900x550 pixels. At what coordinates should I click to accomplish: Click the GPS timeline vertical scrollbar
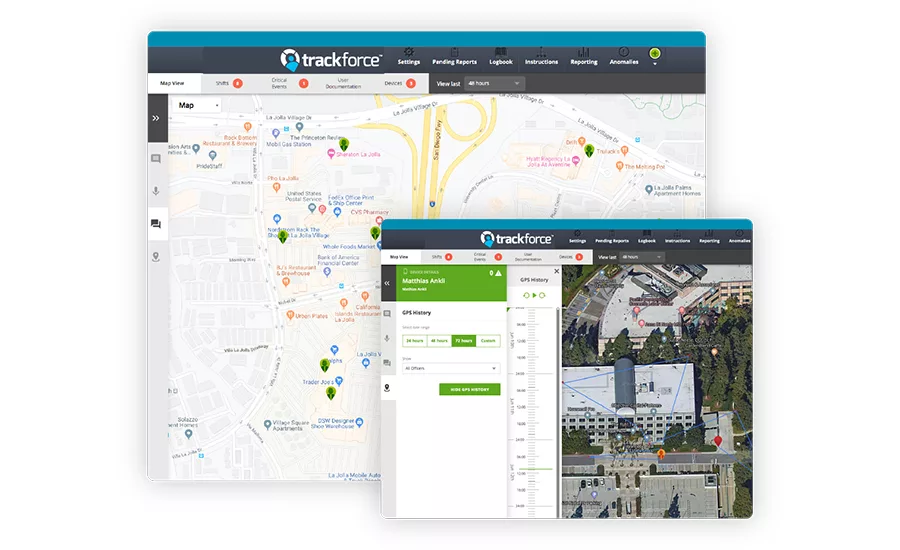[x=558, y=412]
